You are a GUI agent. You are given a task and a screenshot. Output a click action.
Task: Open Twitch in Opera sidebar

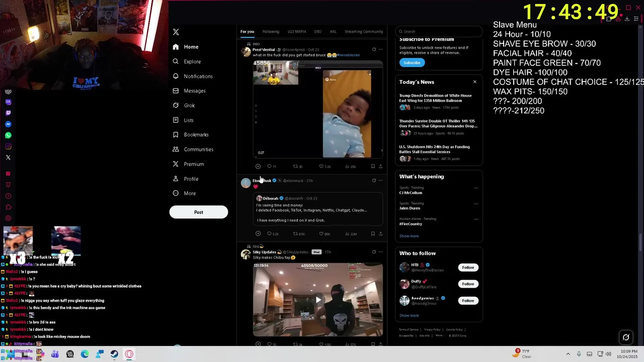(x=8, y=113)
